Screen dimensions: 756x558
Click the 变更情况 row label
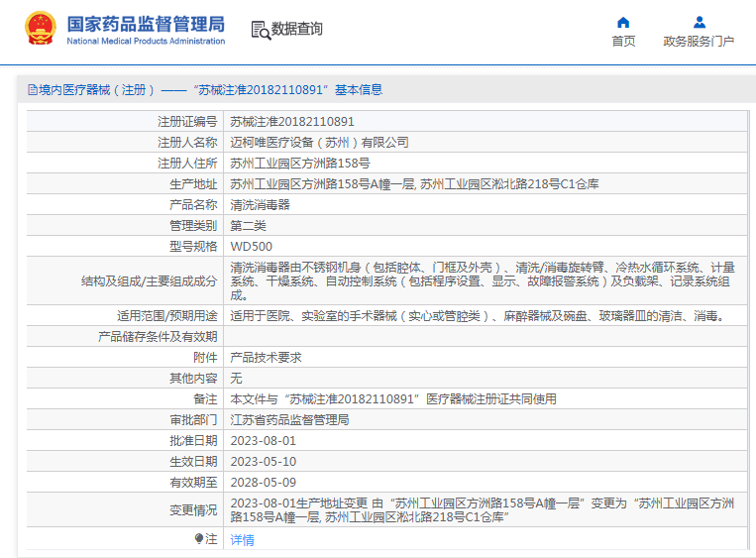coord(193,509)
